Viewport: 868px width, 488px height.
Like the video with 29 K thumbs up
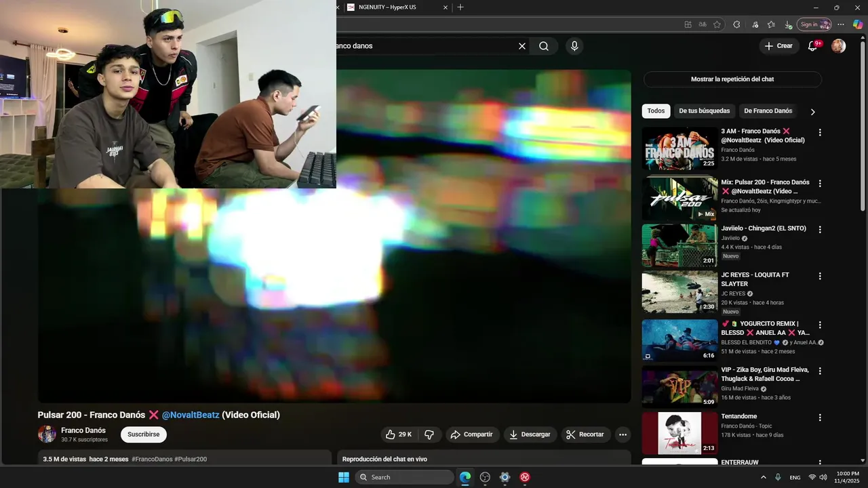(x=399, y=434)
